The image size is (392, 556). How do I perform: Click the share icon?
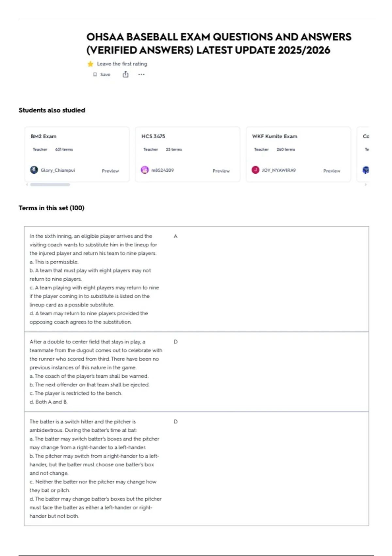click(x=125, y=75)
